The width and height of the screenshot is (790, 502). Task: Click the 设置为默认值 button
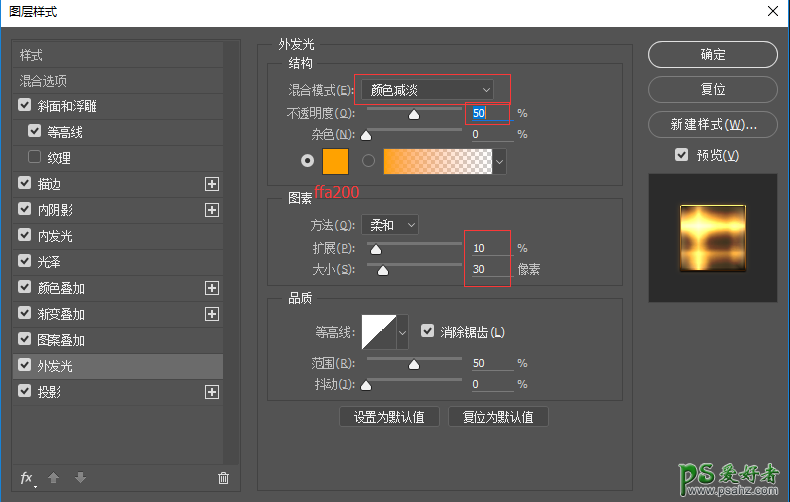(x=389, y=417)
